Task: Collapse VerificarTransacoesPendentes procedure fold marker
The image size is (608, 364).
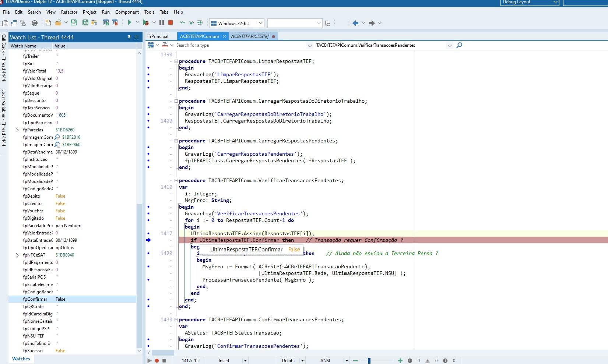Action: pyautogui.click(x=176, y=180)
